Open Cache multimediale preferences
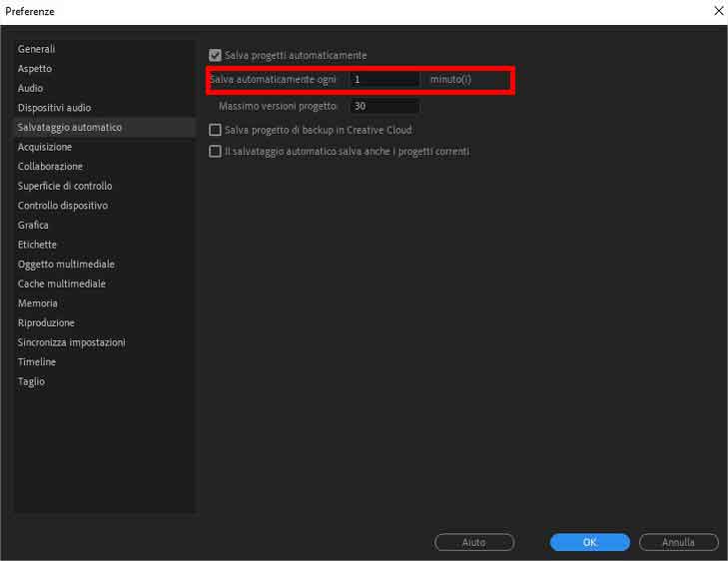728x561 pixels. click(x=62, y=283)
